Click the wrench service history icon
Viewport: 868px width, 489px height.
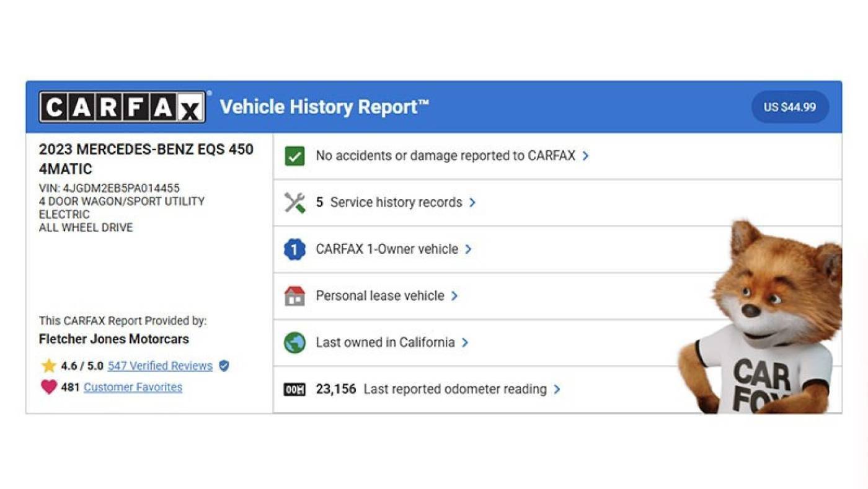[294, 202]
